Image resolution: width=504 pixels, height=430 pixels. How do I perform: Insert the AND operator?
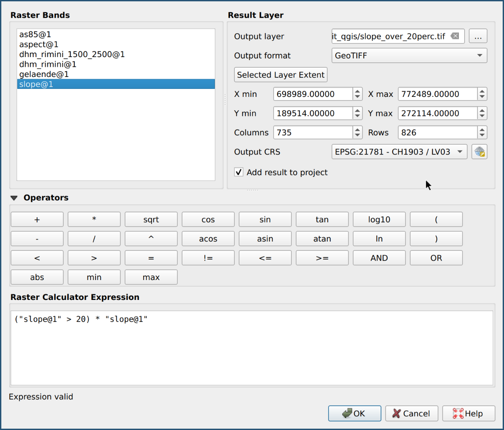pyautogui.click(x=379, y=258)
